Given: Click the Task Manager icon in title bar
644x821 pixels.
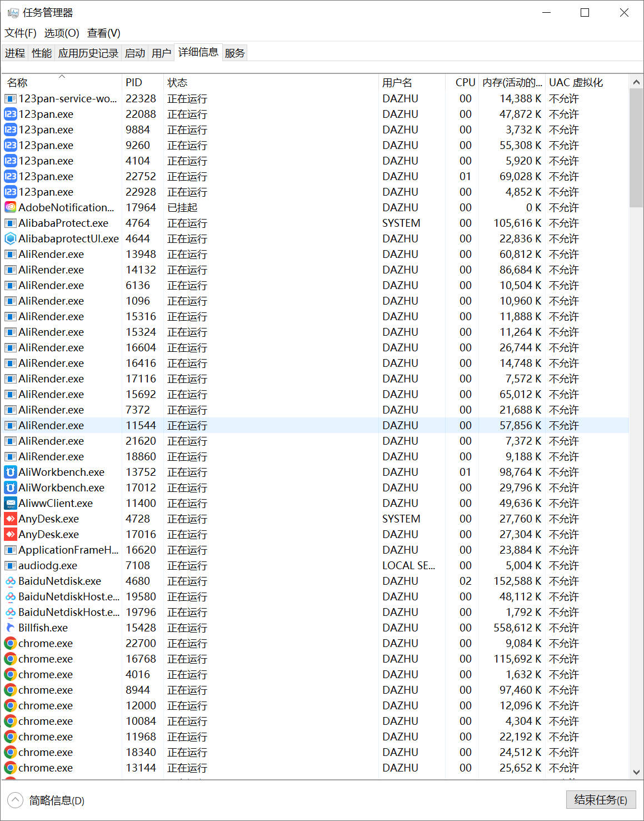Looking at the screenshot, I should pyautogui.click(x=13, y=13).
